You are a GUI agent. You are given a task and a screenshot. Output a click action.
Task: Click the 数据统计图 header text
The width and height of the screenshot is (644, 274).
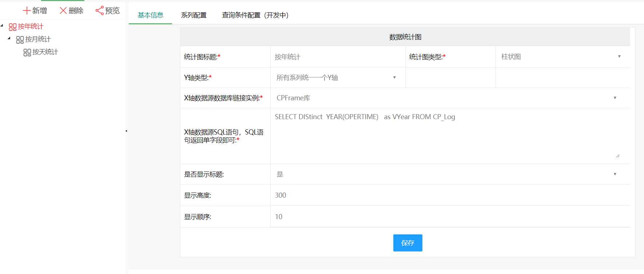pos(405,37)
